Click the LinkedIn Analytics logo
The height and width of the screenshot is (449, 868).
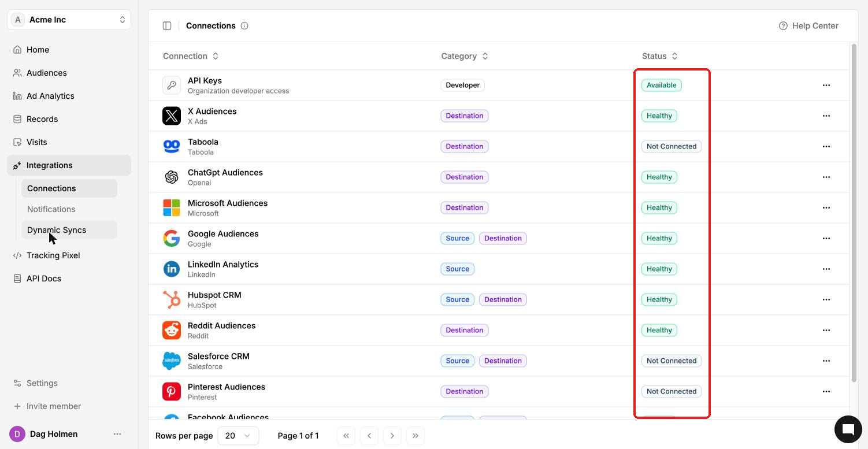172,269
